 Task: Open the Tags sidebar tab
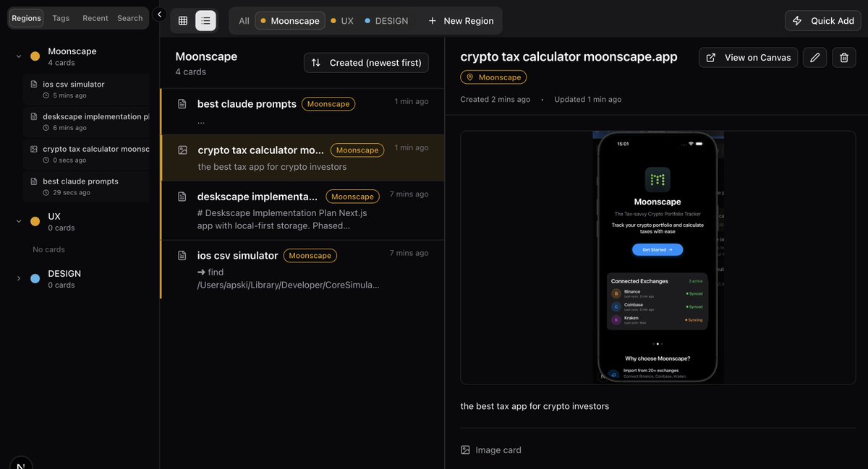pyautogui.click(x=61, y=18)
